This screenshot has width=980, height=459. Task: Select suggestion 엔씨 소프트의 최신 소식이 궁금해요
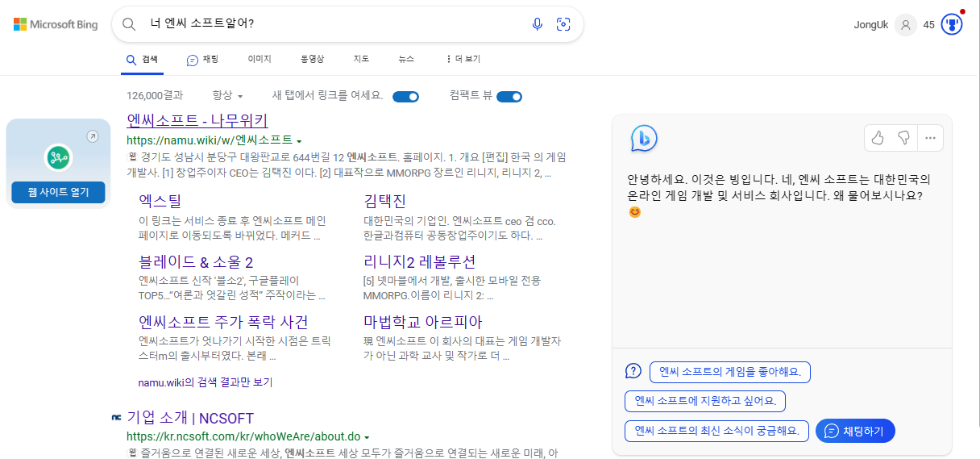(x=716, y=431)
